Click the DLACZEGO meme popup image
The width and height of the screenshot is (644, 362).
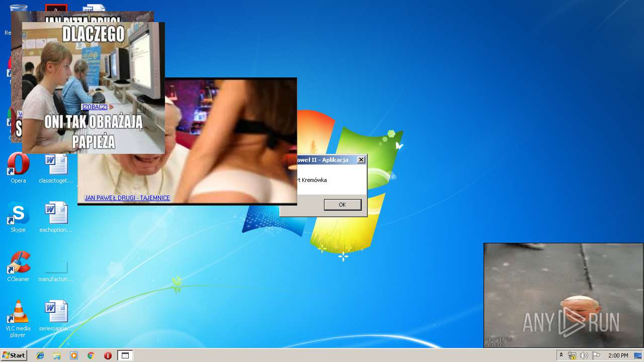tap(93, 87)
